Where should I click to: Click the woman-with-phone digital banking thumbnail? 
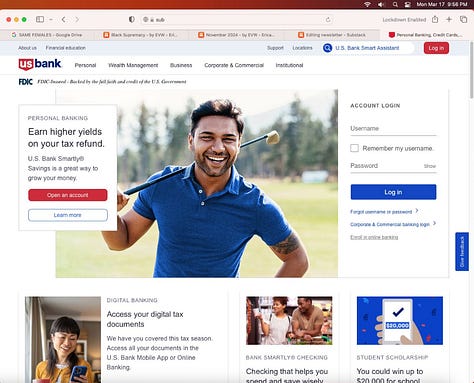point(63,340)
